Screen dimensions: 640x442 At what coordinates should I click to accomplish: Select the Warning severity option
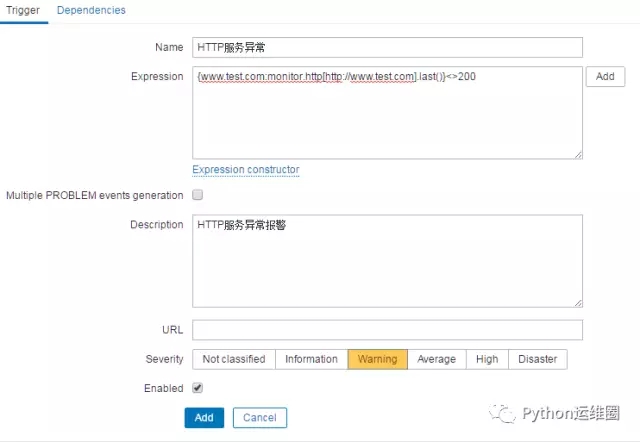click(378, 359)
